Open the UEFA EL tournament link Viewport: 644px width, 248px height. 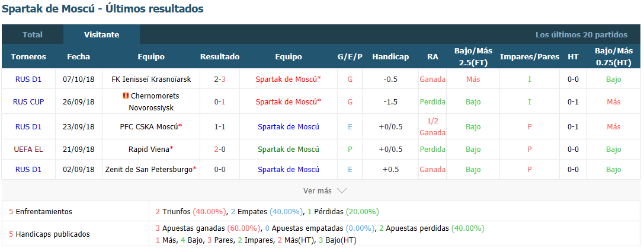(x=28, y=150)
